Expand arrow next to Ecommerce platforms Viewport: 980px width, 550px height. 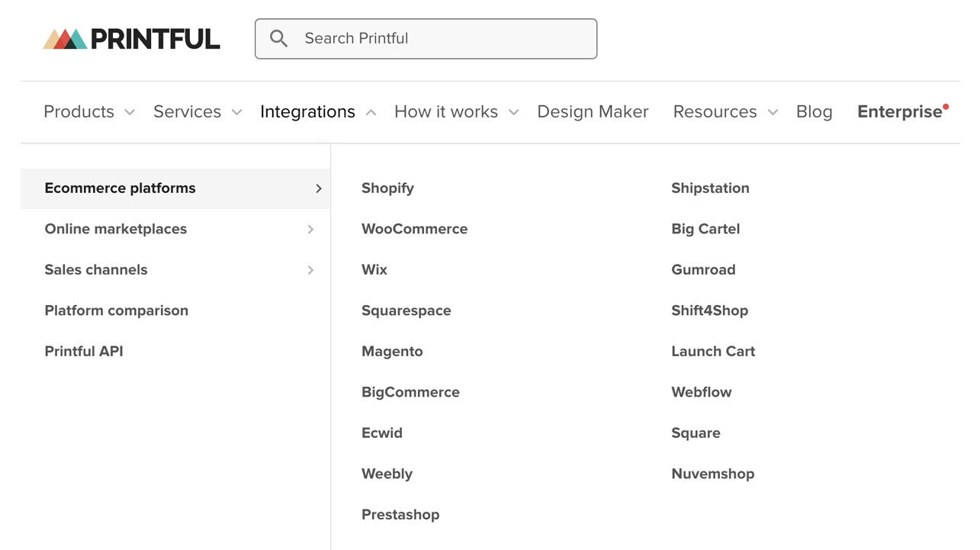point(319,188)
